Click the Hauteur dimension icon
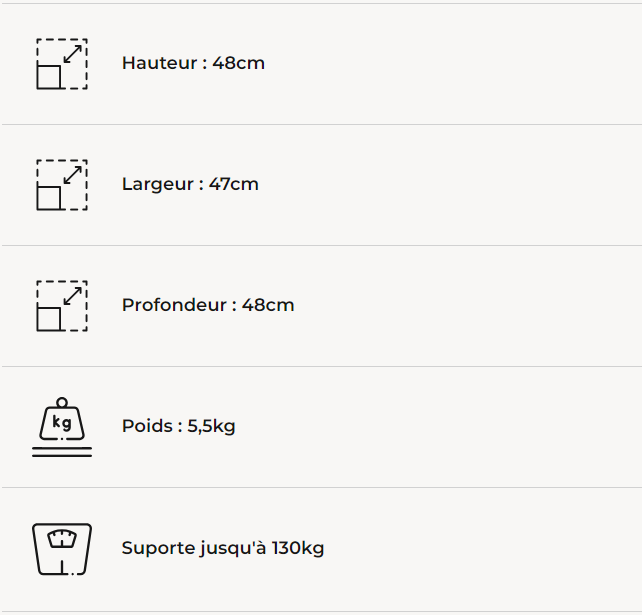 (x=62, y=64)
